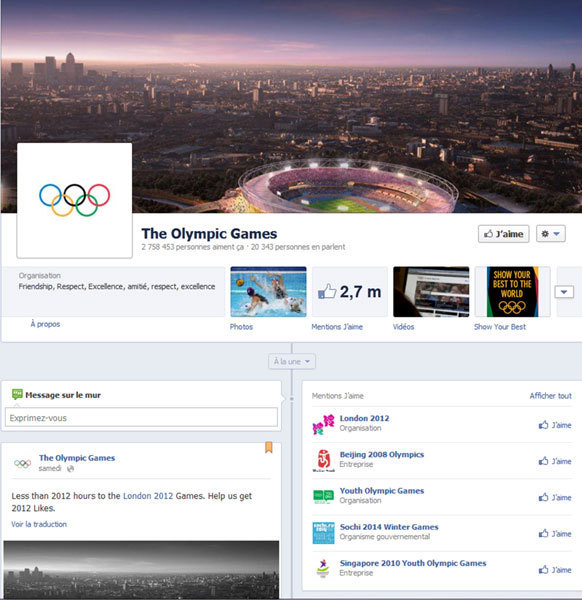The image size is (582, 600).
Task: Click the Youth Olympic Games logo icon
Action: click(x=323, y=496)
